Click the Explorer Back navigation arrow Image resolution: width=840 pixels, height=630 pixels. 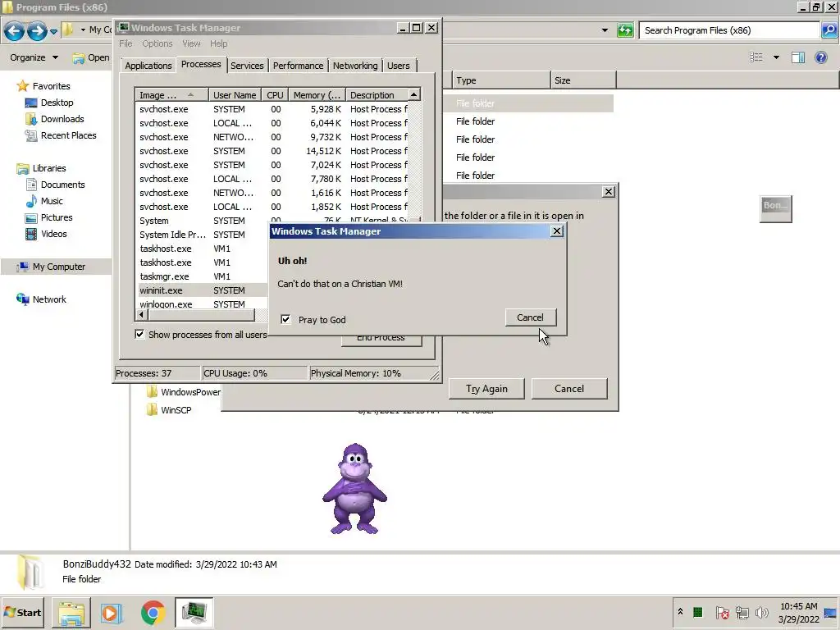coord(15,31)
